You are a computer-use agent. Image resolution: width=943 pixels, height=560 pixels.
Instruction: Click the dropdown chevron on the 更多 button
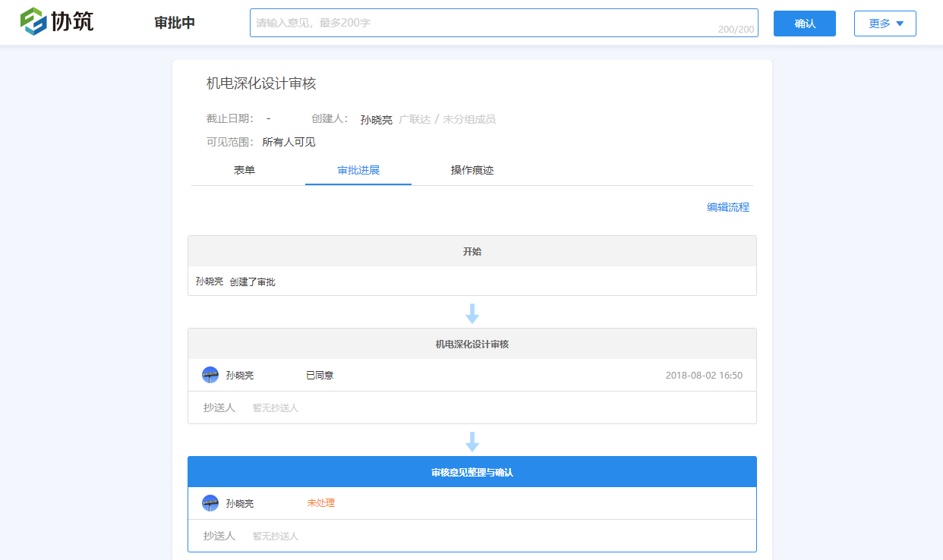coord(898,23)
